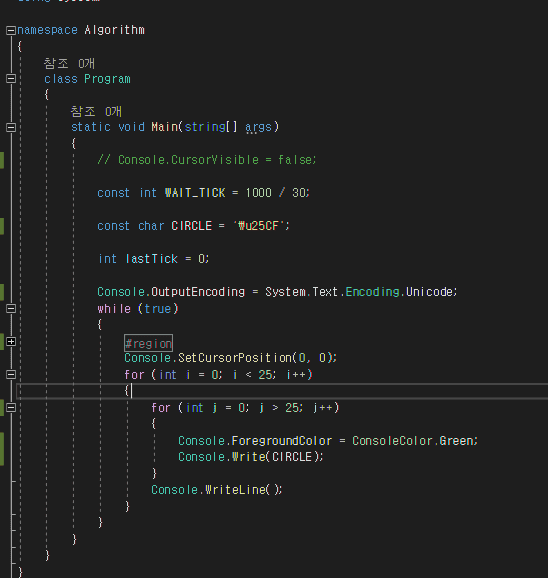Viewport: 548px width, 578px height.
Task: Click the '\u25CF' character literal
Action: tap(259, 226)
